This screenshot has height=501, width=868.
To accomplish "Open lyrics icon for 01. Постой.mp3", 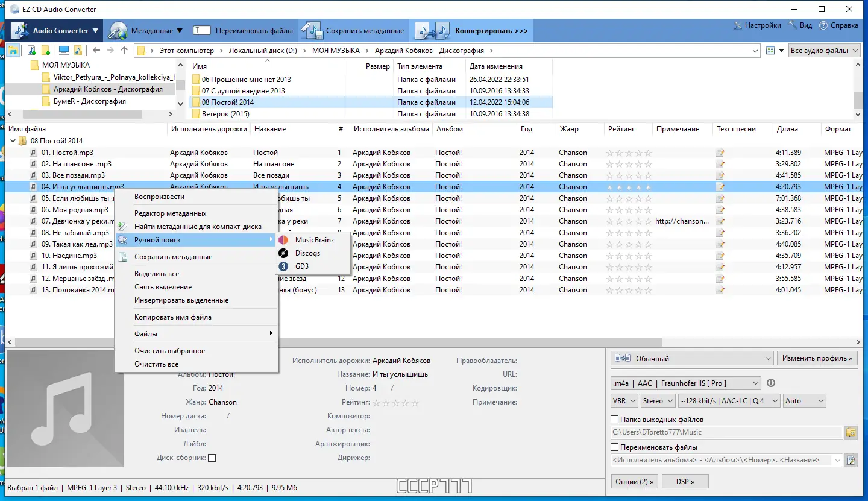I will pyautogui.click(x=720, y=153).
